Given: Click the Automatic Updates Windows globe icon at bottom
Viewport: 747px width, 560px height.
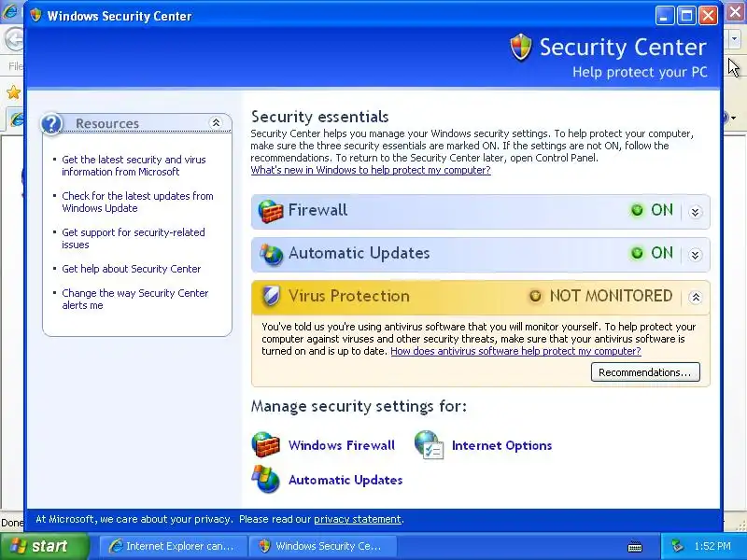Looking at the screenshot, I should click(266, 479).
